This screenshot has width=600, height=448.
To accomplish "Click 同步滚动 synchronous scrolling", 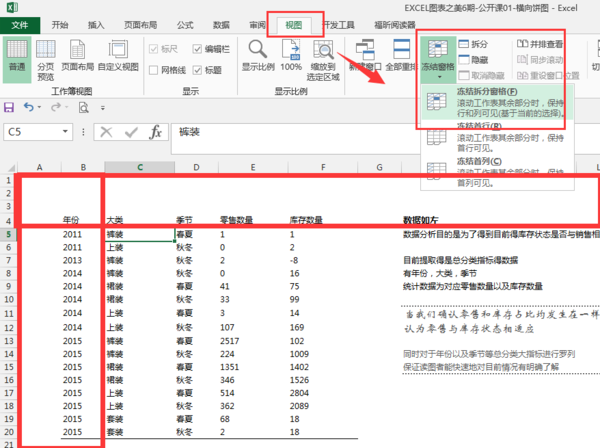I will click(540, 60).
